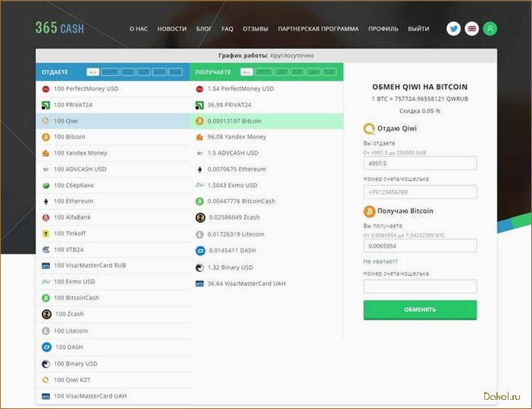532x409 pixels.
Task: Choose 0.0070675 Ethereum icon in Получаете
Action: pyautogui.click(x=199, y=169)
